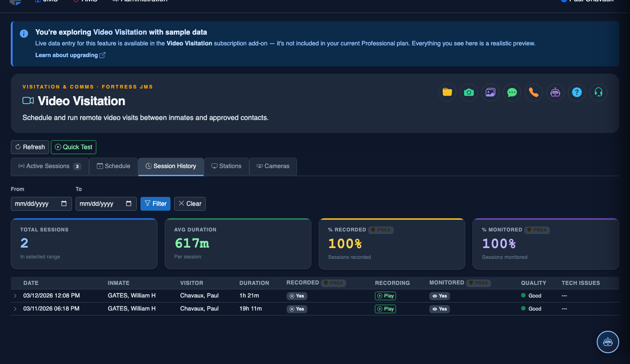Screen dimensions: 630x364
Task: Open the Cameras tab
Action: click(x=273, y=166)
